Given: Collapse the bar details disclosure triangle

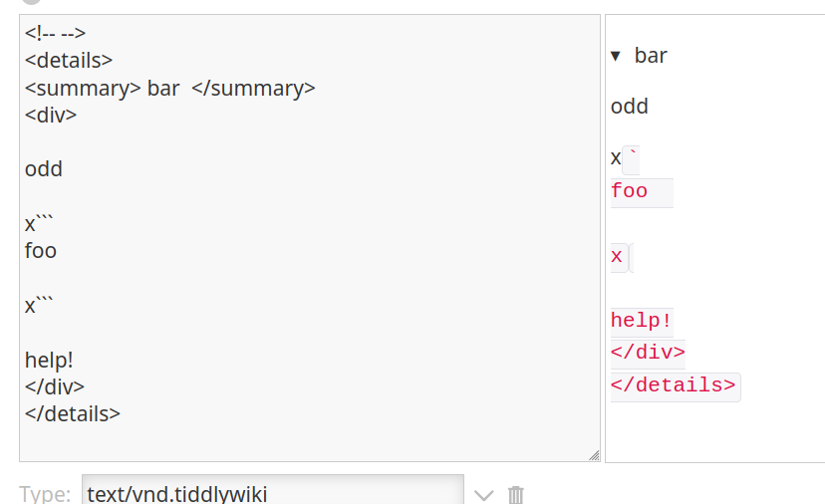Looking at the screenshot, I should [x=616, y=57].
